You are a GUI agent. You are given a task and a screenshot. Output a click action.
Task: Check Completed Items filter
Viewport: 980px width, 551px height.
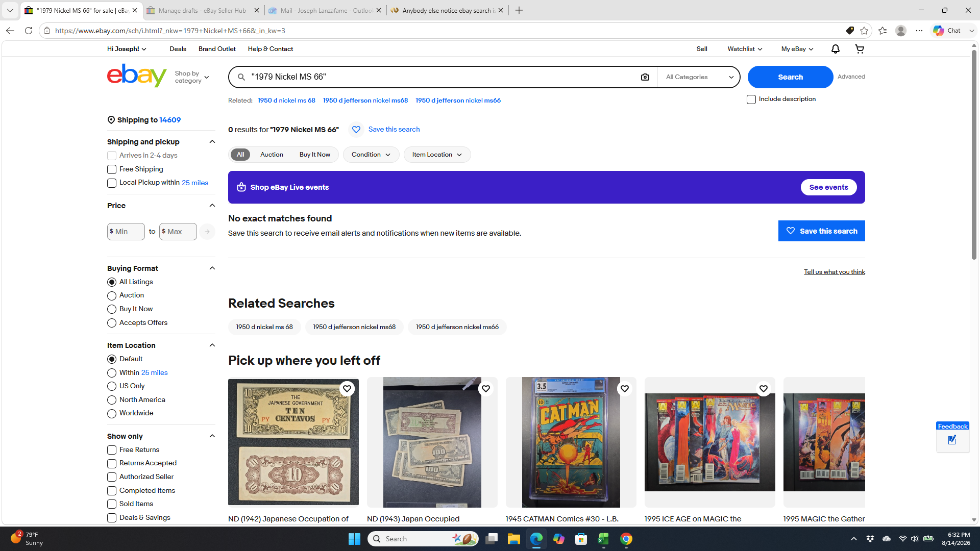click(112, 491)
